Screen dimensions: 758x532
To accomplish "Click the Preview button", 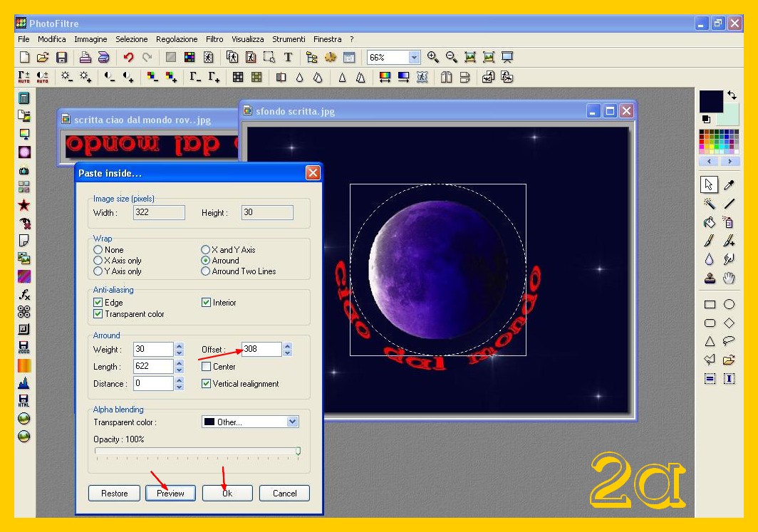I will [170, 493].
